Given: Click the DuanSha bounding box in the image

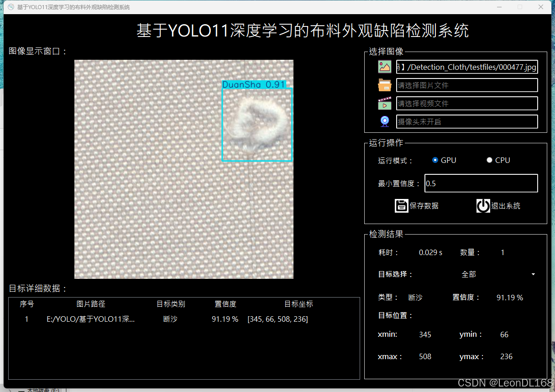Looking at the screenshot, I should [257, 123].
